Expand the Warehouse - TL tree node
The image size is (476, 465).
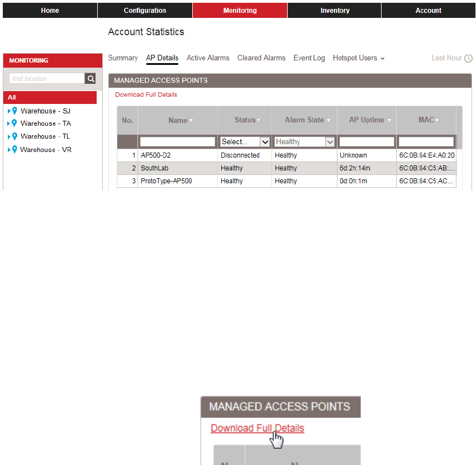[x=9, y=137]
